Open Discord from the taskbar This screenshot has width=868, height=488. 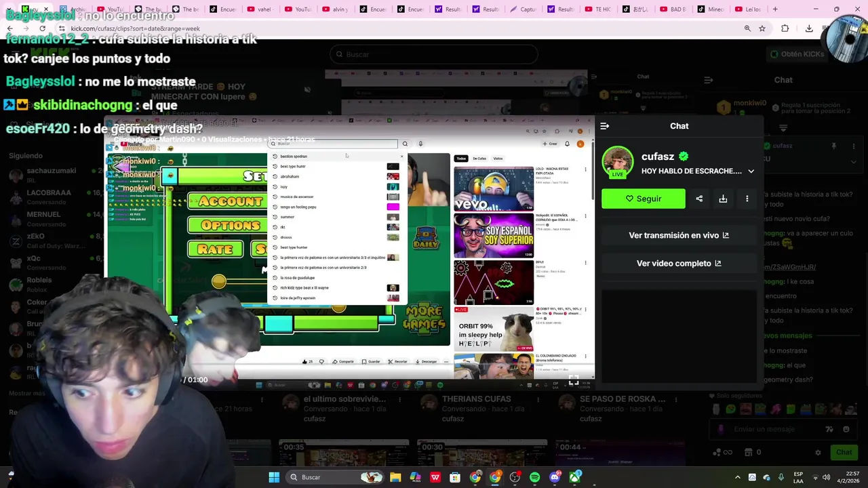coord(555,477)
